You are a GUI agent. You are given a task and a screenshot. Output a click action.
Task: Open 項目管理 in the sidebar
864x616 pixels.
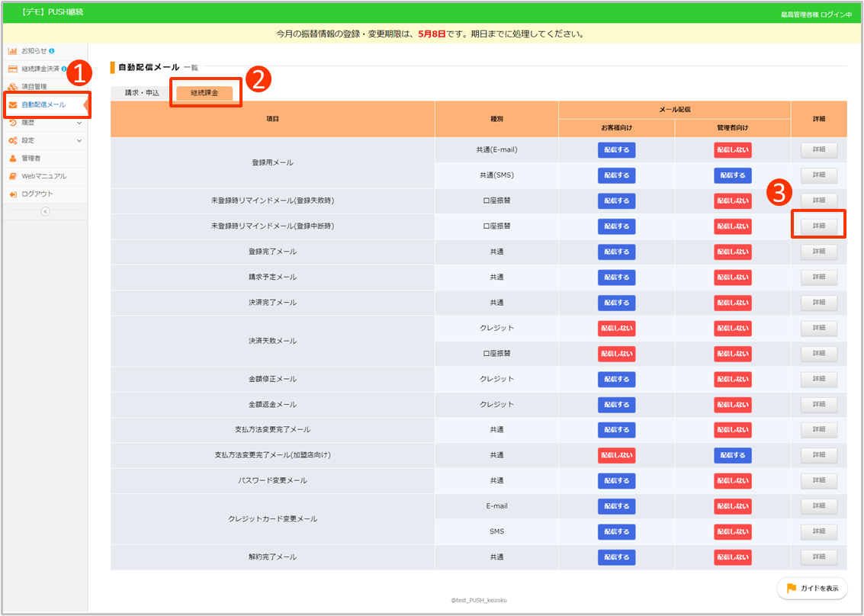tap(34, 87)
